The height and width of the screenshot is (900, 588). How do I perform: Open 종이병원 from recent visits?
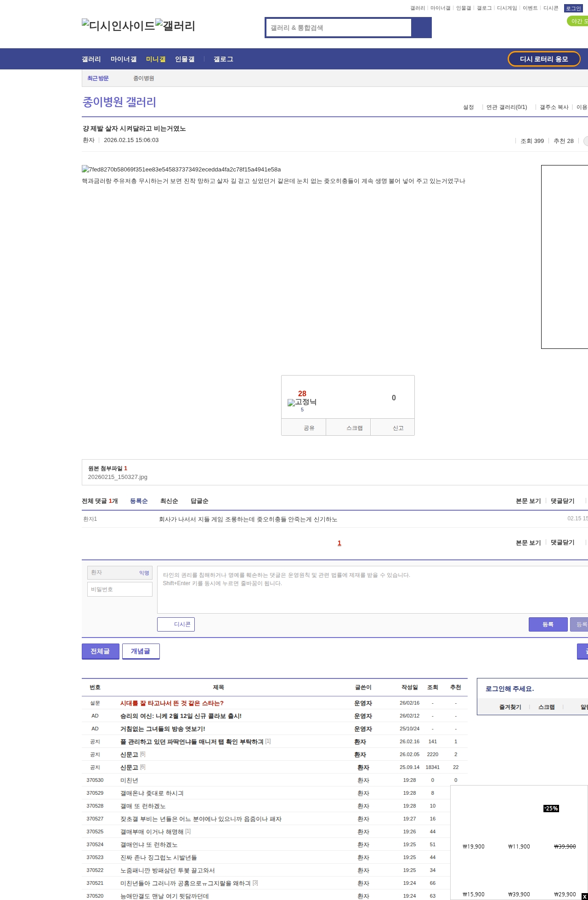coord(144,78)
